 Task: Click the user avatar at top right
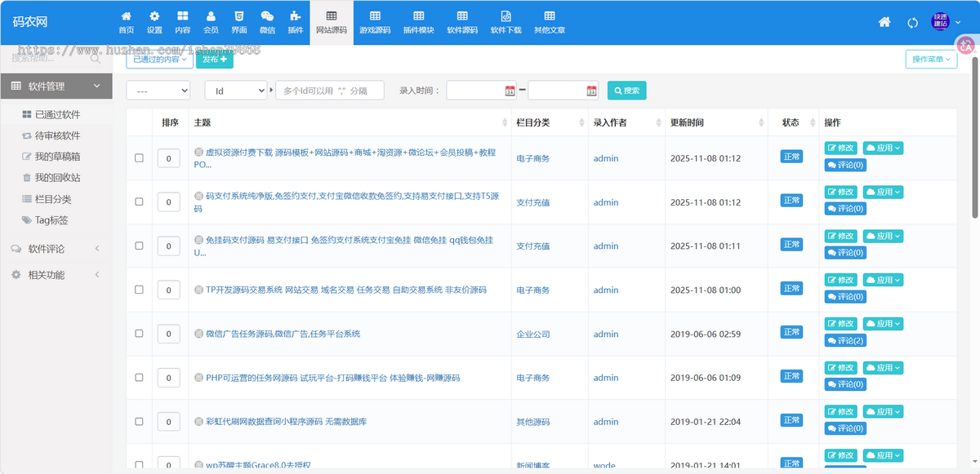tap(941, 21)
